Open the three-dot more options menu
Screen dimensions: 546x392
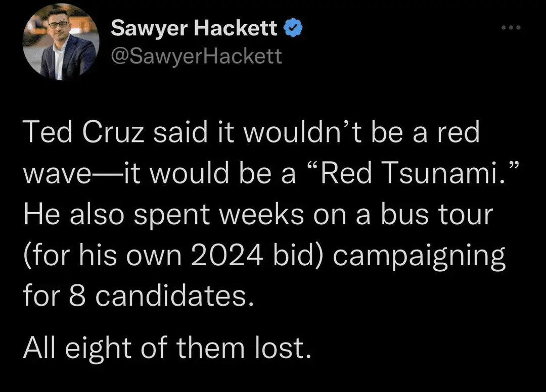click(511, 29)
